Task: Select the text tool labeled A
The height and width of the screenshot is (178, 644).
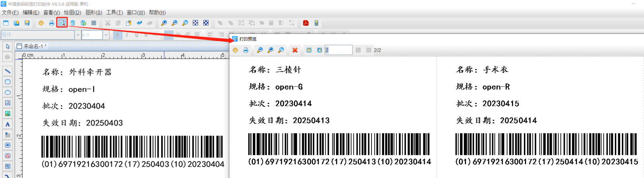Action: pyautogui.click(x=8, y=124)
